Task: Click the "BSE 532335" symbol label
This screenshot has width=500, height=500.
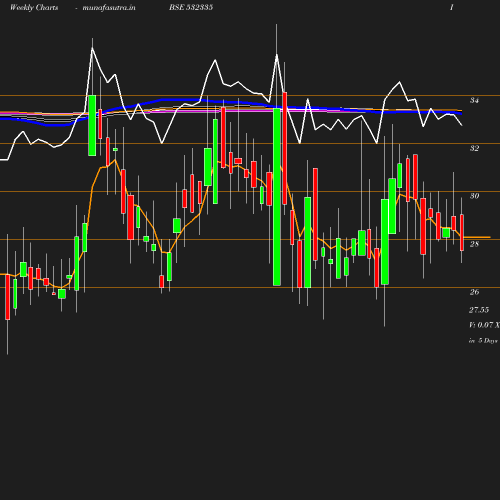Action: click(191, 7)
